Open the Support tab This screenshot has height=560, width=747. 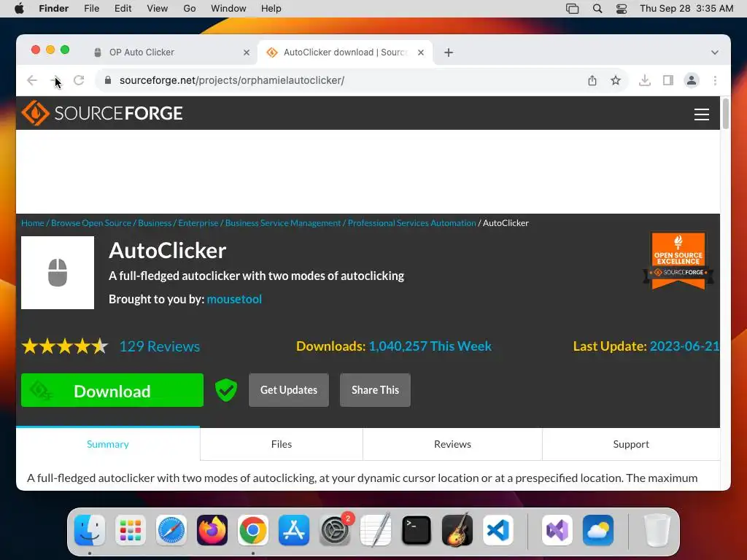click(631, 444)
